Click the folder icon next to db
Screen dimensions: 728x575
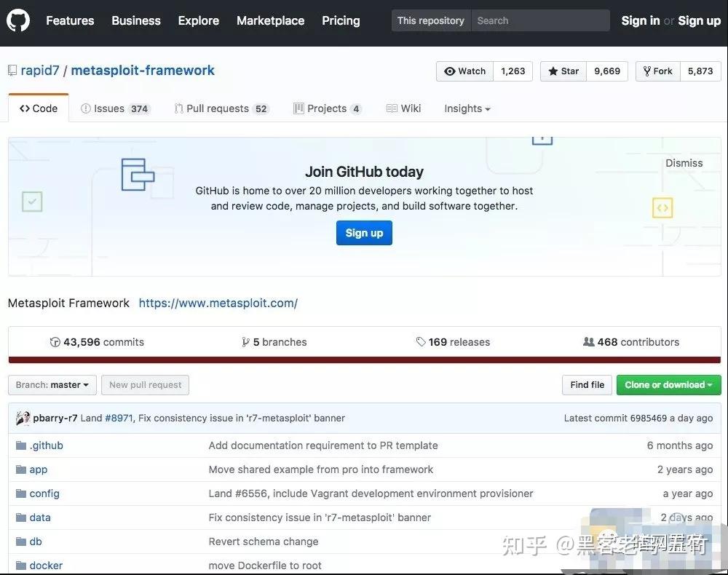pos(21,542)
